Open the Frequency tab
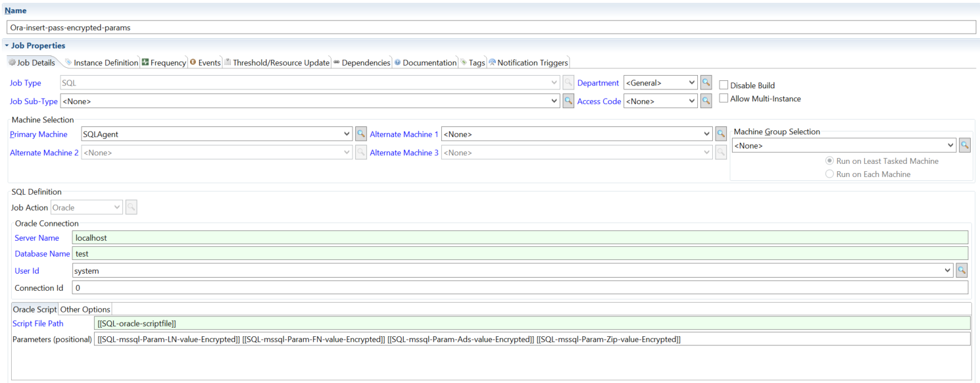 (x=164, y=63)
